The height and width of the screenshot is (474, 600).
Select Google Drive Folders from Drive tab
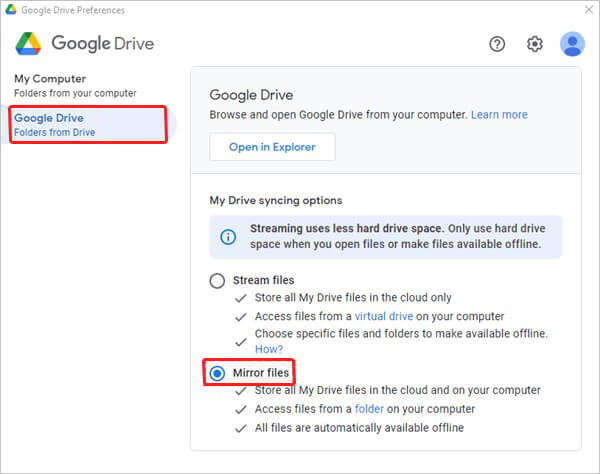[x=87, y=125]
